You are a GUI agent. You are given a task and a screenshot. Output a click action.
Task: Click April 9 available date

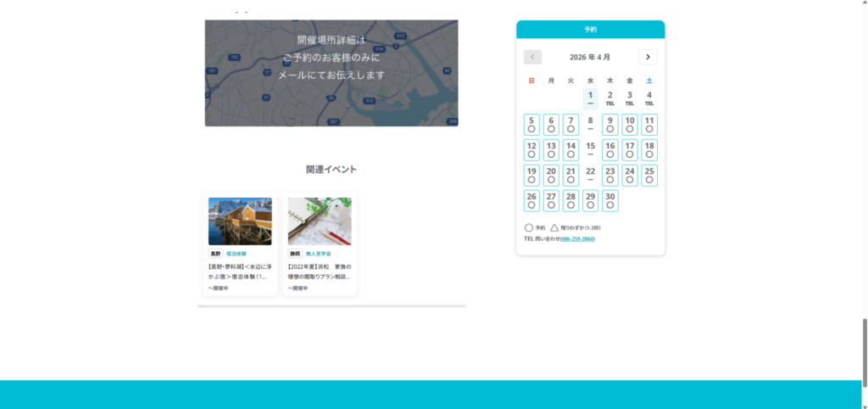click(x=609, y=125)
